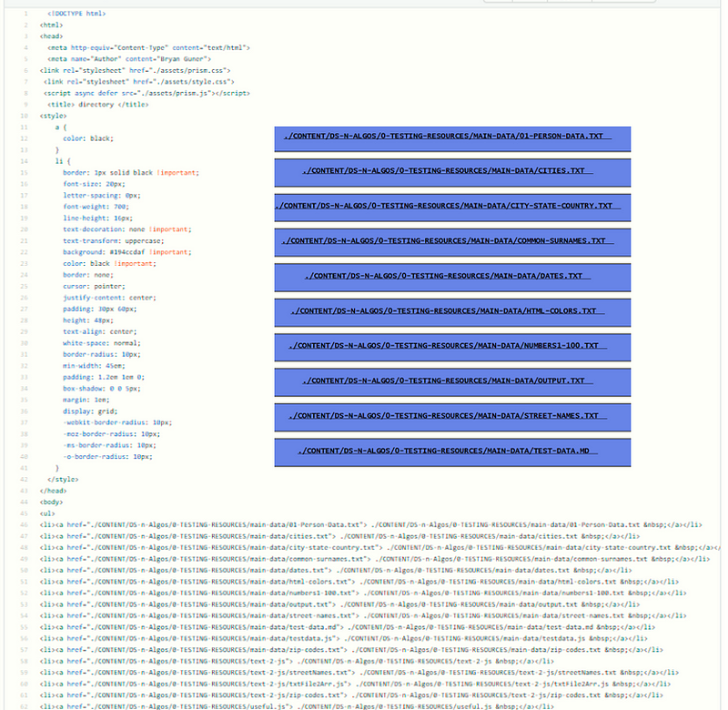
Task: Select line number 46 in gutter
Action: [x=25, y=524]
